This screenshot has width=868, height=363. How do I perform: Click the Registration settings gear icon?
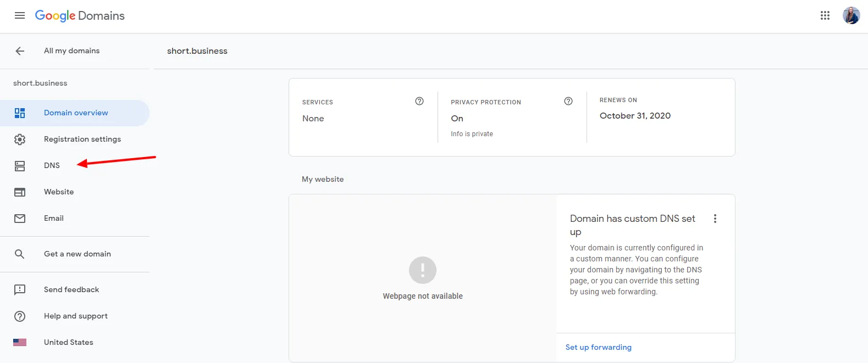20,139
